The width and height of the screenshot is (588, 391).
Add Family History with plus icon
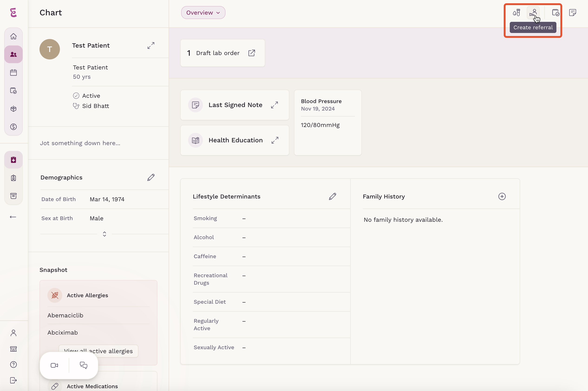click(502, 196)
